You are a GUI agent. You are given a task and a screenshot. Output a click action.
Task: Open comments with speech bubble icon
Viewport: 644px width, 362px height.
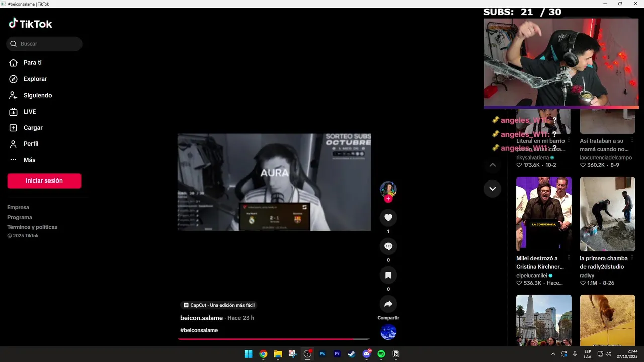388,246
